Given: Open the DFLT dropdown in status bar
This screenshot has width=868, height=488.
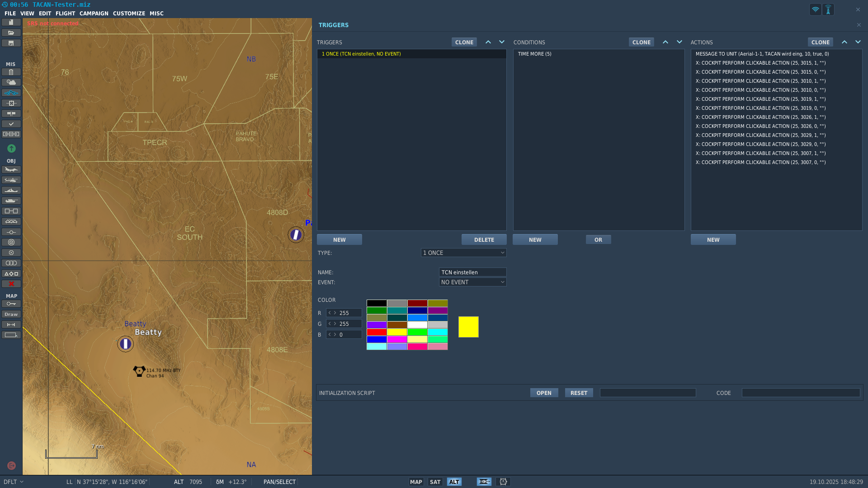Looking at the screenshot, I should click(14, 482).
